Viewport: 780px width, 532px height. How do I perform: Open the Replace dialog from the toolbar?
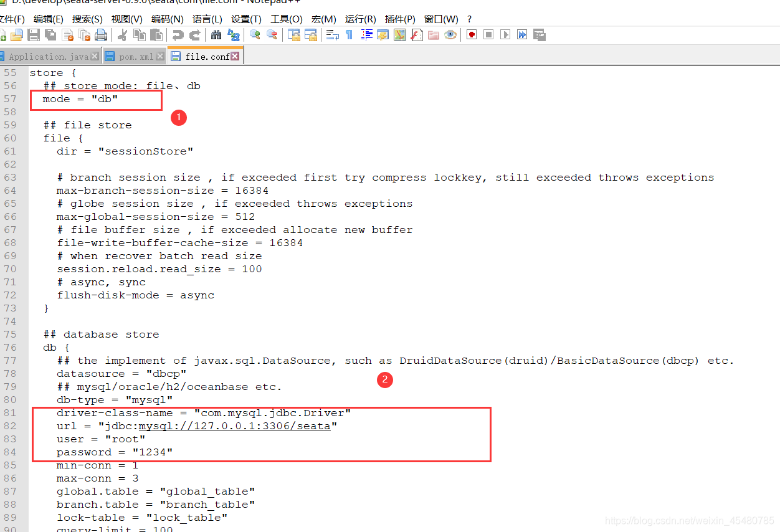click(234, 35)
